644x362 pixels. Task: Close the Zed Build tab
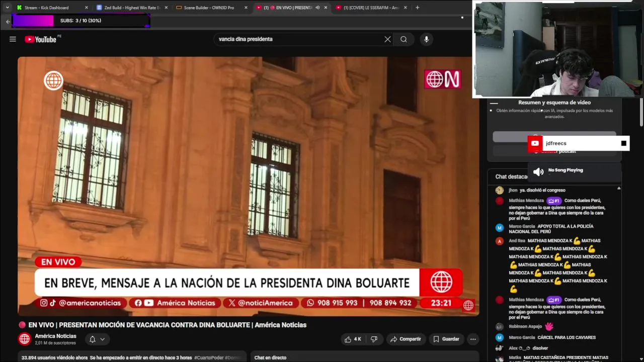coord(166,8)
